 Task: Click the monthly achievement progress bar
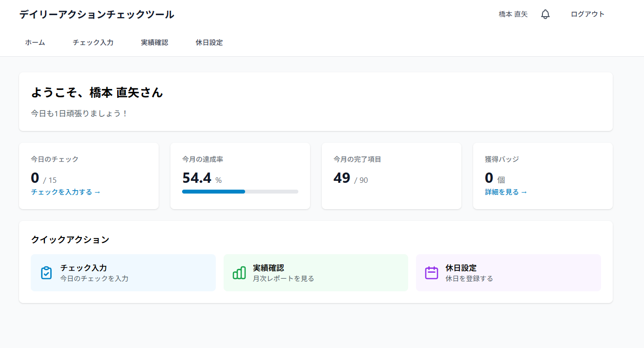pyautogui.click(x=240, y=192)
